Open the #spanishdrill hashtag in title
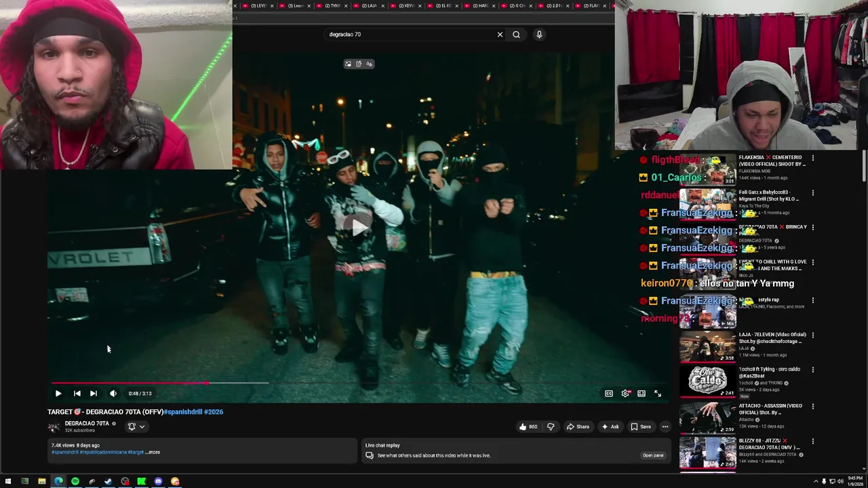Screen dimensions: 868x488 (x=183, y=411)
